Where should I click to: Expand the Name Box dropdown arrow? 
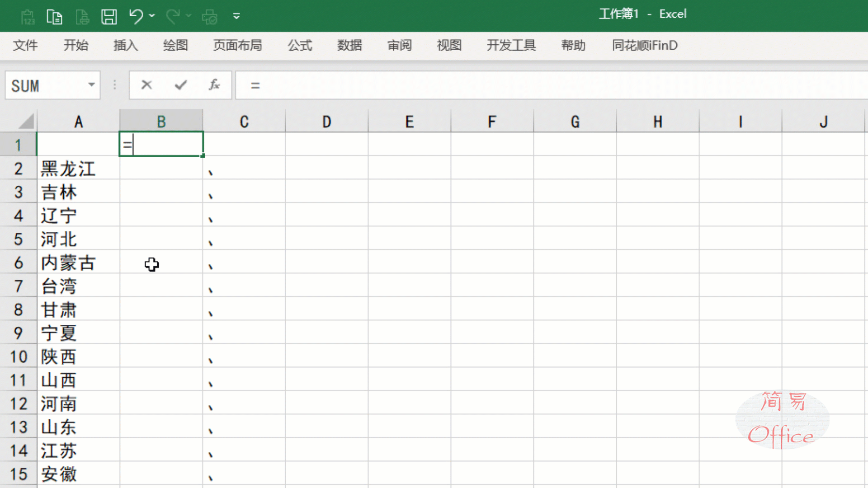coord(92,85)
